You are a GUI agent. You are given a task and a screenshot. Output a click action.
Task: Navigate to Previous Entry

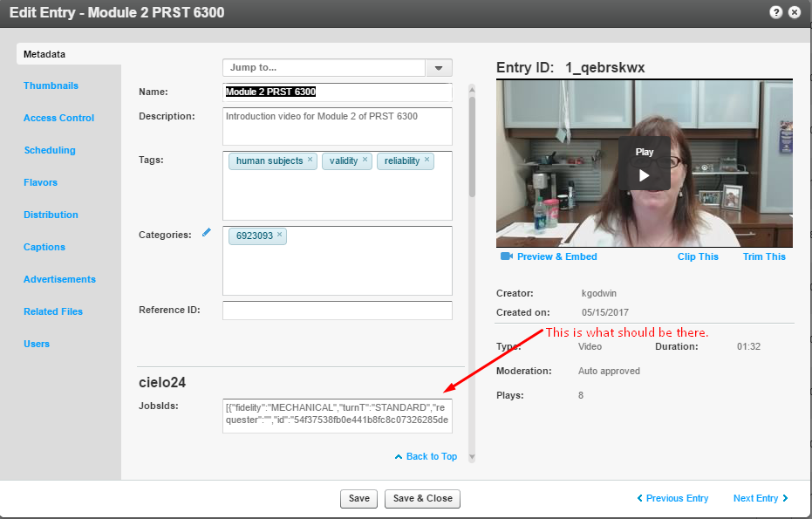pyautogui.click(x=672, y=498)
